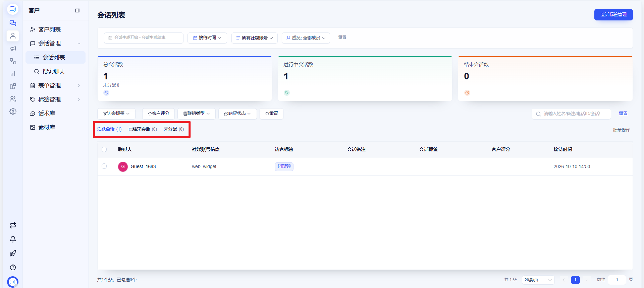Click the 重置 button with refresh icon
Screen dimensions: 644x288
point(271,114)
